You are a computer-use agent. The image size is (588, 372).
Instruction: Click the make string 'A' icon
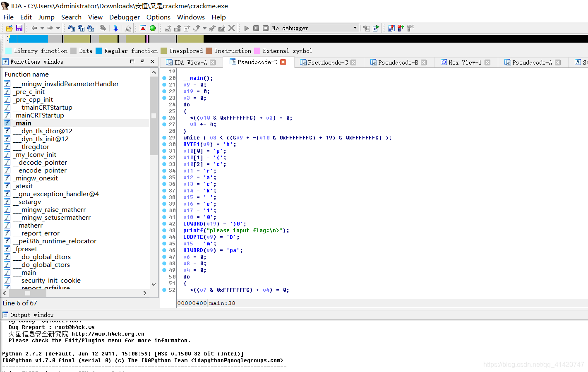187,28
